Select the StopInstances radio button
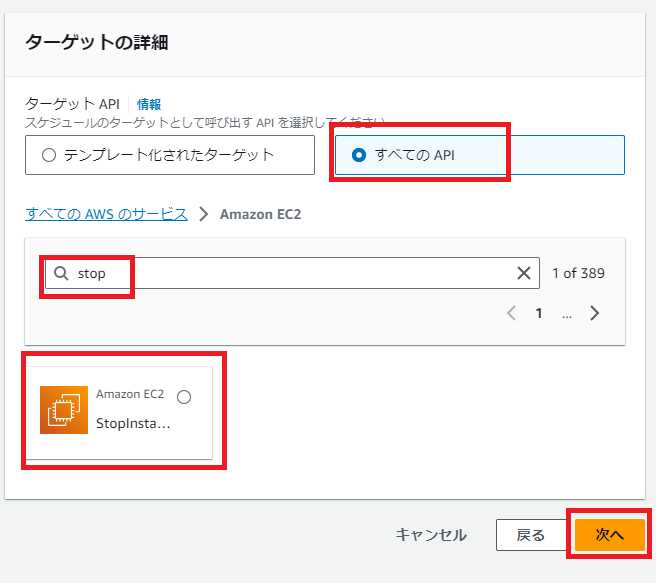The image size is (656, 583). point(183,397)
